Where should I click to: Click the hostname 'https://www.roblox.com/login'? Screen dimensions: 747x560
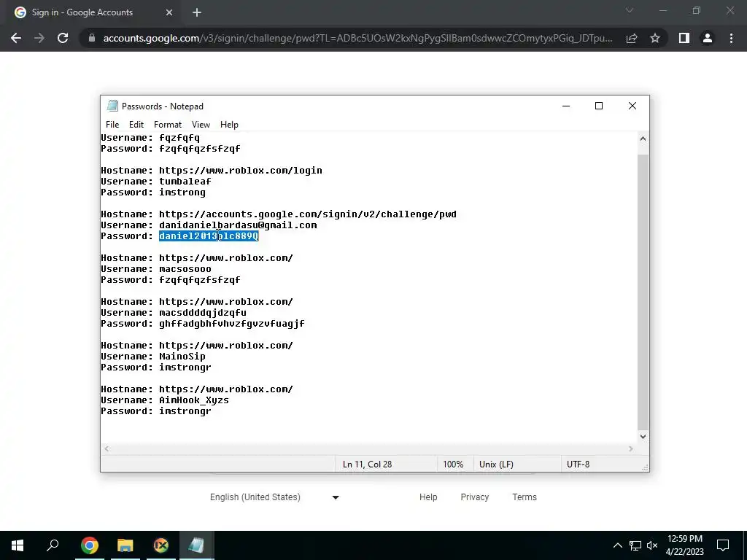coord(241,171)
